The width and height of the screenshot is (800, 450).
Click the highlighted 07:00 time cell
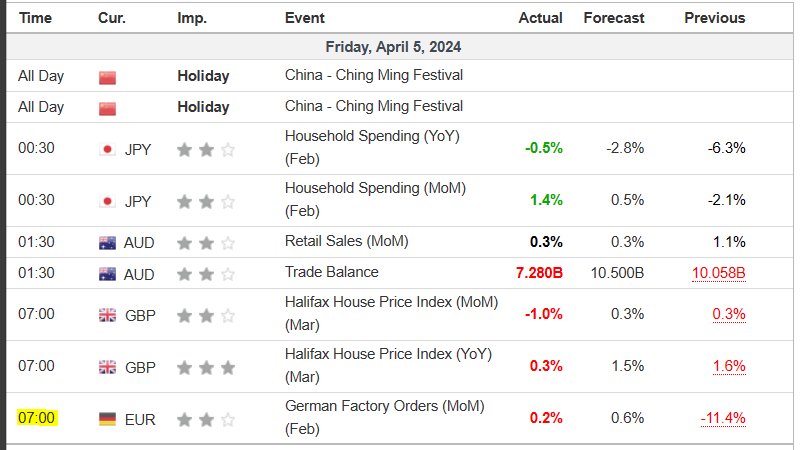[36, 418]
